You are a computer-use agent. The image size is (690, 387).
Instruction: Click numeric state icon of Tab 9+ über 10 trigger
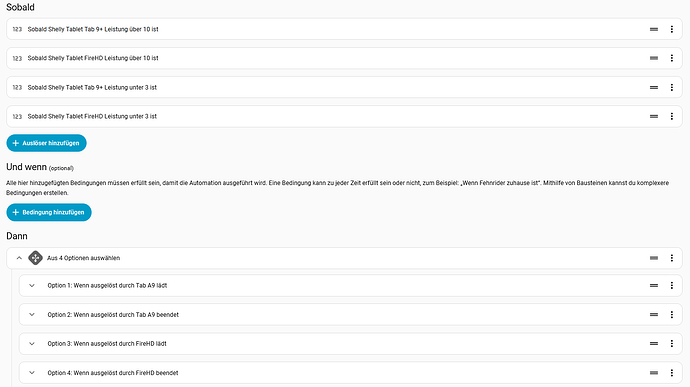17,29
